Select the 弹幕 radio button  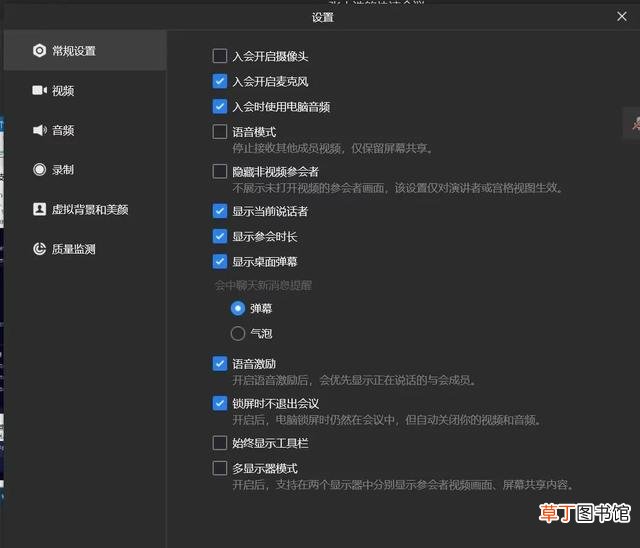tap(238, 308)
